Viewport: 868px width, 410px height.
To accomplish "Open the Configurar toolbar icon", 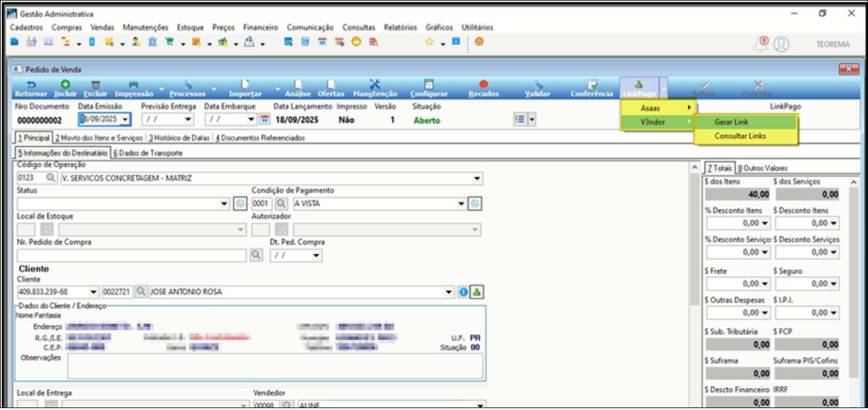I will tap(429, 85).
